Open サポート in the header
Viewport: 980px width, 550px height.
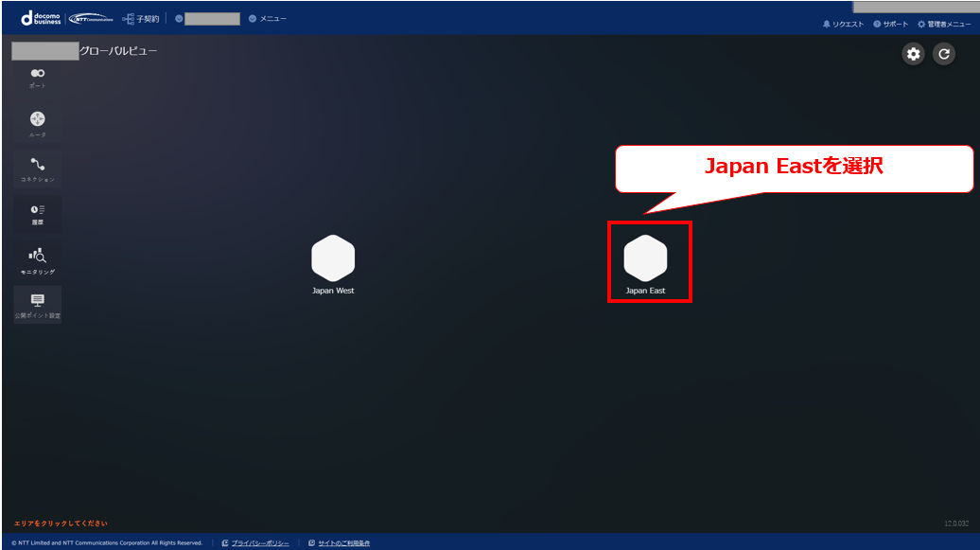pyautogui.click(x=891, y=24)
